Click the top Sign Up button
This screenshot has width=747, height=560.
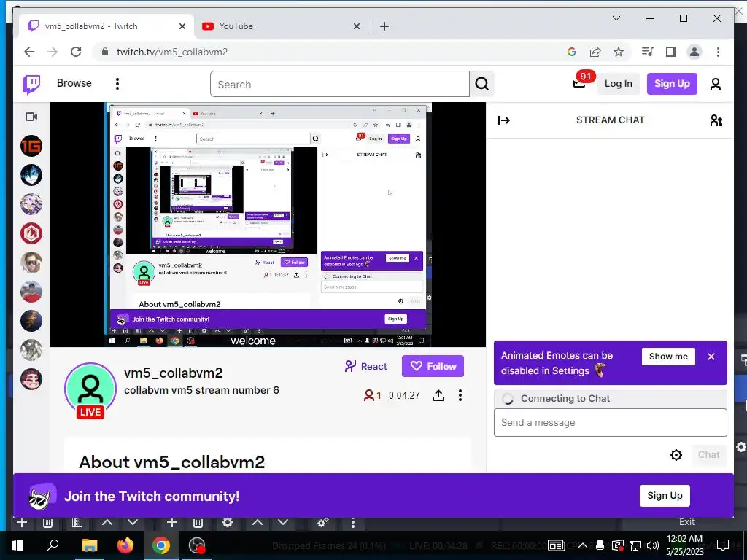point(672,84)
